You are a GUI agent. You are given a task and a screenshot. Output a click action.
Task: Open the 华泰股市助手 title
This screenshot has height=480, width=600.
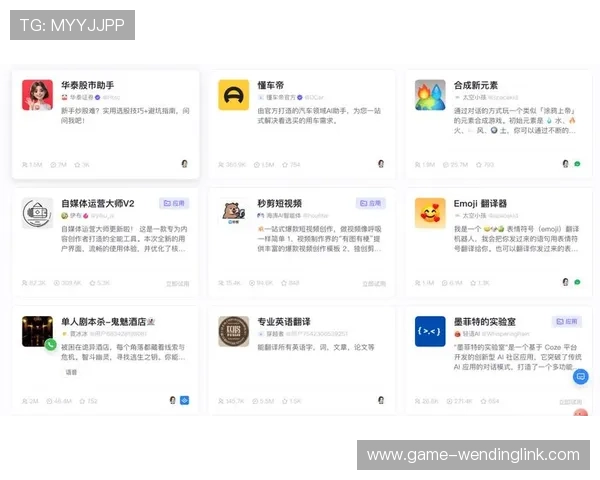tap(88, 85)
